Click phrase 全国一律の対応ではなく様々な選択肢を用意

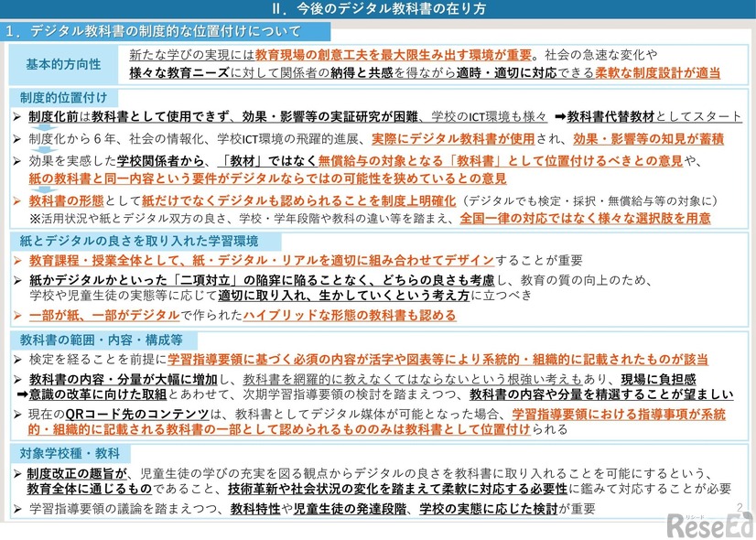coord(586,219)
